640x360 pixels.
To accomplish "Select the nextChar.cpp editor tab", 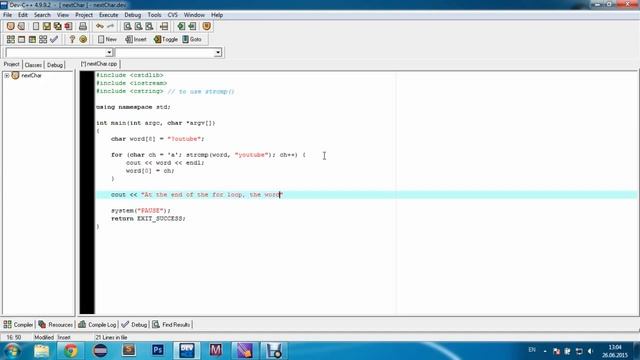I will (99, 64).
